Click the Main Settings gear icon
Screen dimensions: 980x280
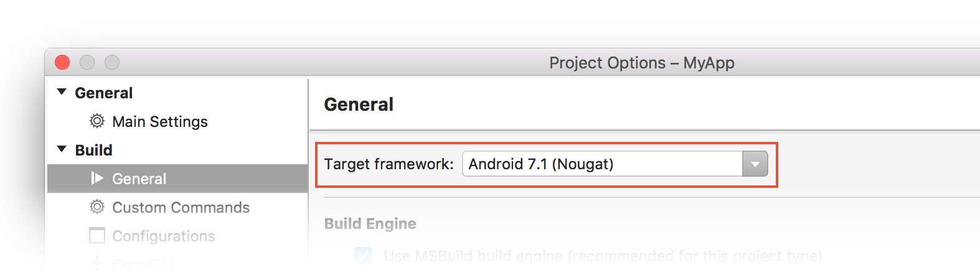97,121
